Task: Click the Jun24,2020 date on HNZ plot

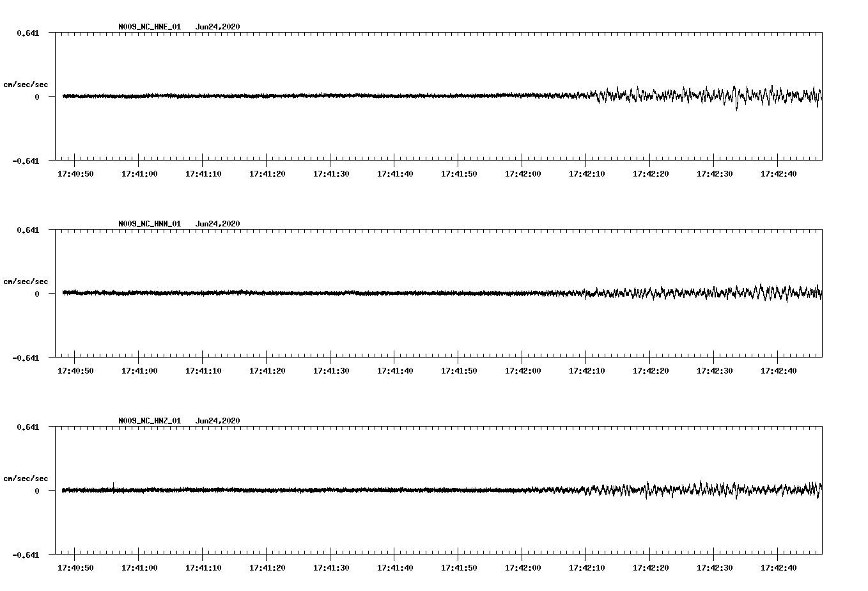Action: 218,421
